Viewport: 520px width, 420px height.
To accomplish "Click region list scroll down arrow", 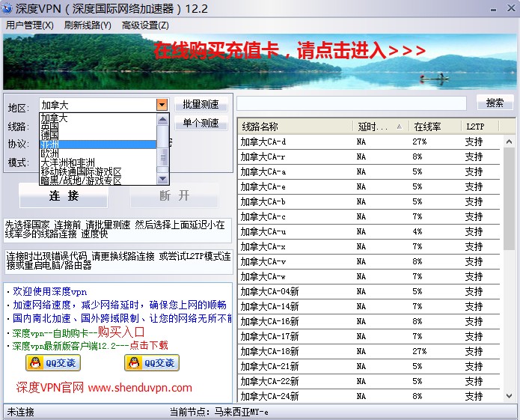I will point(162,179).
